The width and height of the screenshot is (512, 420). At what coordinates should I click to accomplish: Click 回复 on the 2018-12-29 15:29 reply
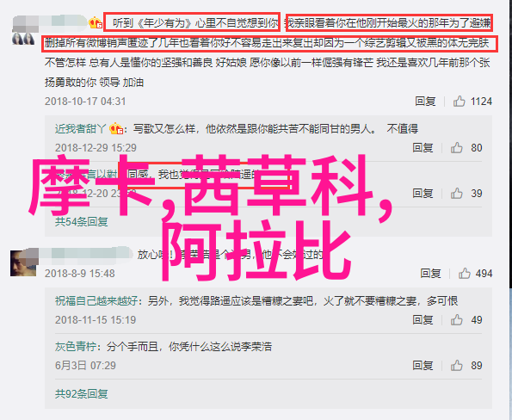(423, 148)
